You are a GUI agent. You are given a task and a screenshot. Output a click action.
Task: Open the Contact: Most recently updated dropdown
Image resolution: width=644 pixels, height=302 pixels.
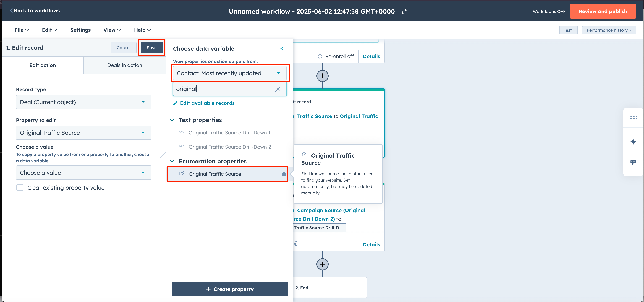230,73
